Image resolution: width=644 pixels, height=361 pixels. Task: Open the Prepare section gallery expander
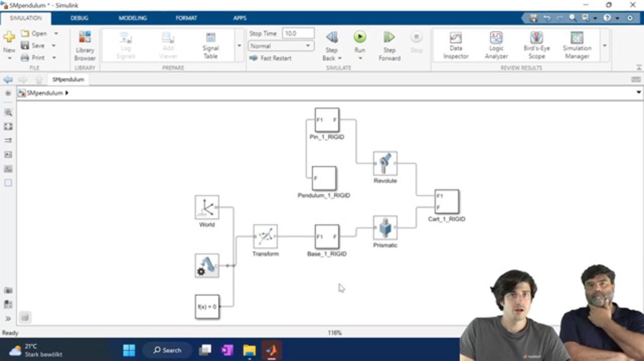[239, 45]
